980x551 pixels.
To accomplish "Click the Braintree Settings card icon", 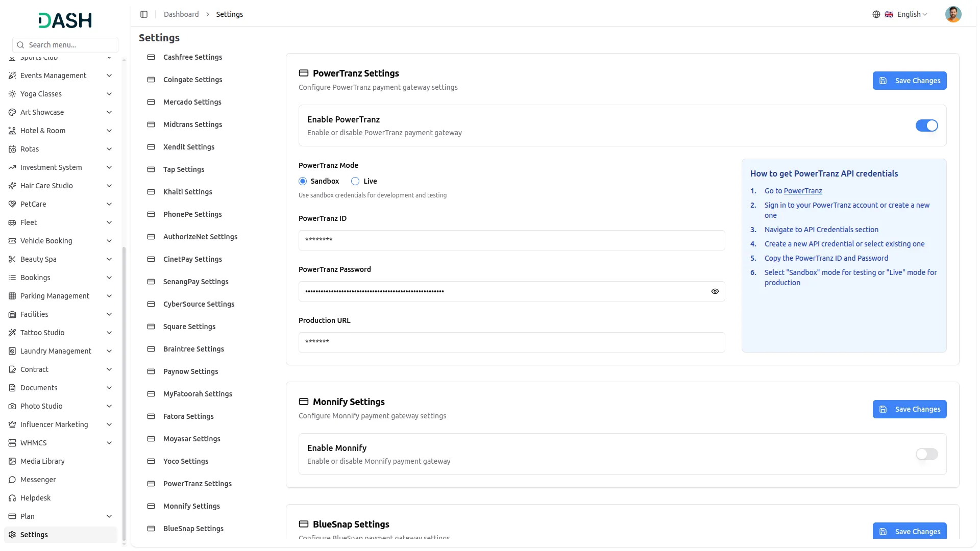I will [x=151, y=349].
